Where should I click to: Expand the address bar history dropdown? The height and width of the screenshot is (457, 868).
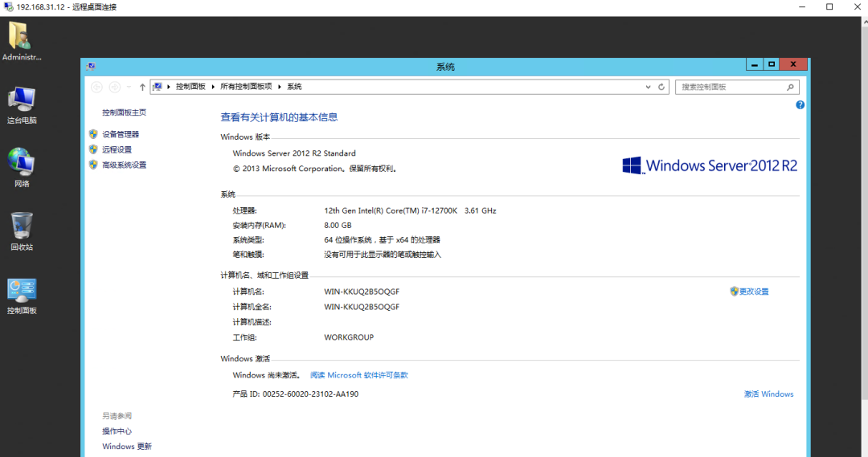[x=648, y=87]
